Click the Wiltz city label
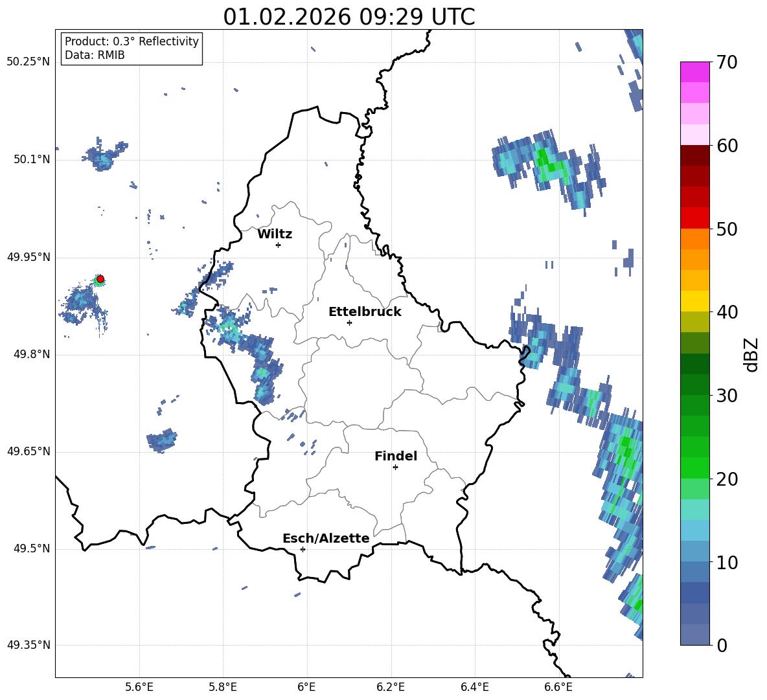This screenshot has height=700, width=767. pos(275,234)
